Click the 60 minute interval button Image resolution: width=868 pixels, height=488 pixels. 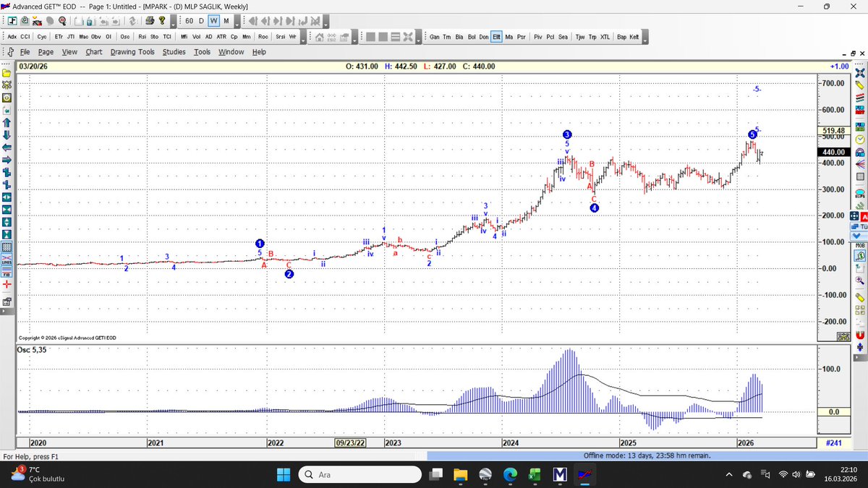point(189,21)
